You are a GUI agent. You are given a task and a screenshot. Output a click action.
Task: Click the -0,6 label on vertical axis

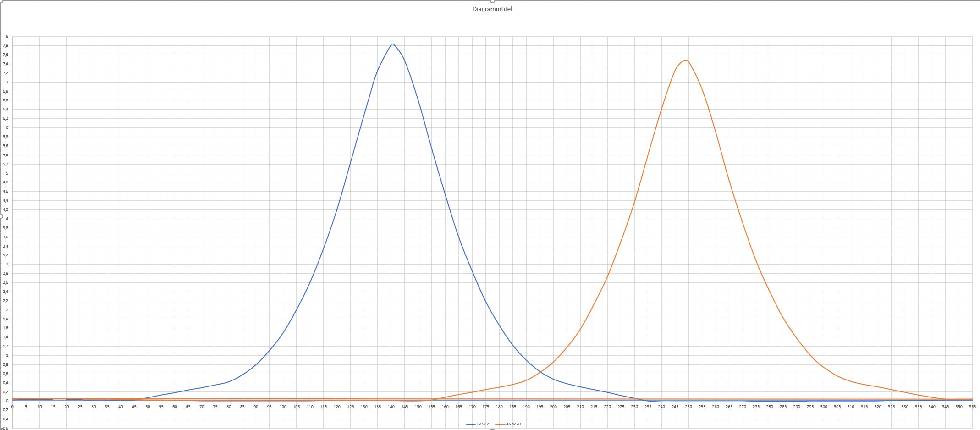pos(5,428)
